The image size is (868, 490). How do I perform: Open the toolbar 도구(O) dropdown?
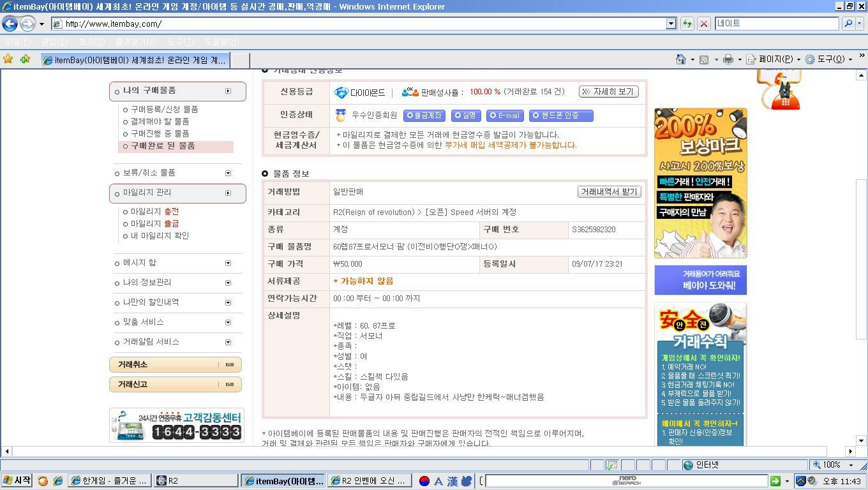pos(828,59)
